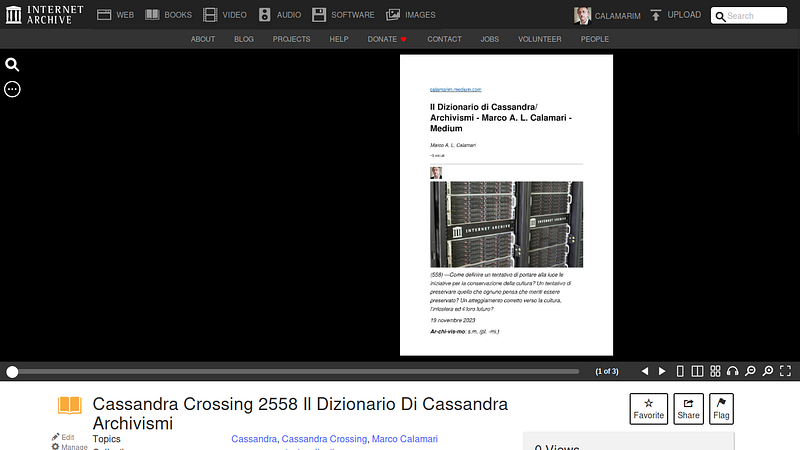The height and width of the screenshot is (450, 800).
Task: Switch to two-page view
Action: (x=697, y=371)
